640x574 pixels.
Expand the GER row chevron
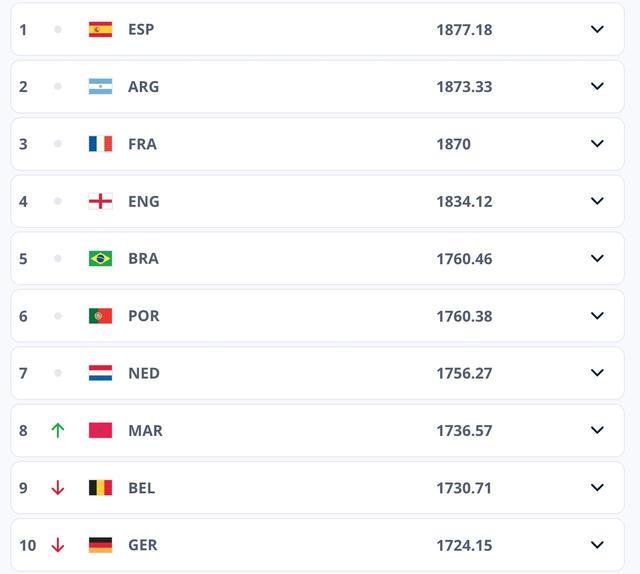pyautogui.click(x=597, y=545)
